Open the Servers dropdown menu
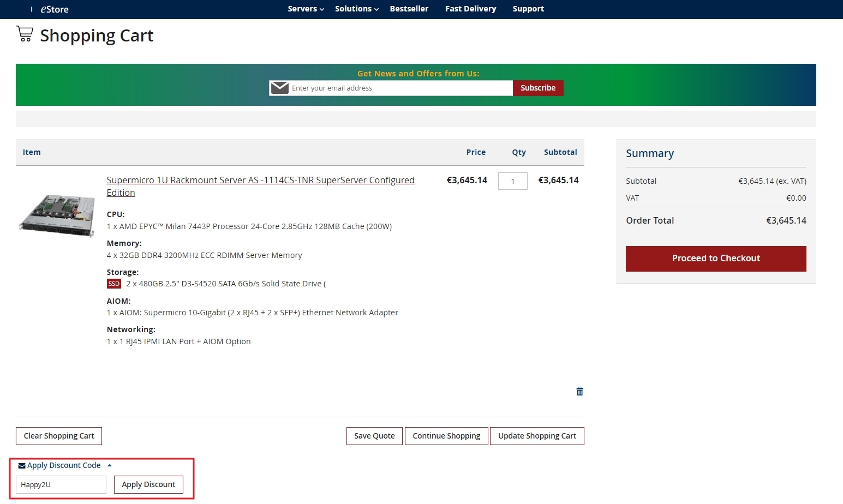This screenshot has width=843, height=504. (x=304, y=9)
